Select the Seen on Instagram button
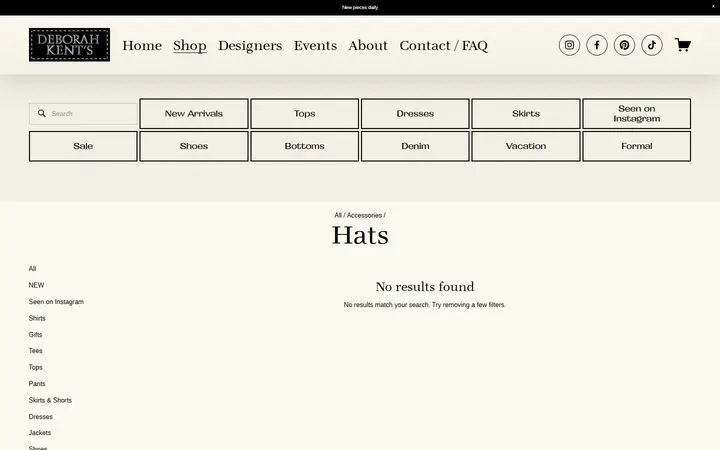This screenshot has height=450, width=720. tap(636, 113)
